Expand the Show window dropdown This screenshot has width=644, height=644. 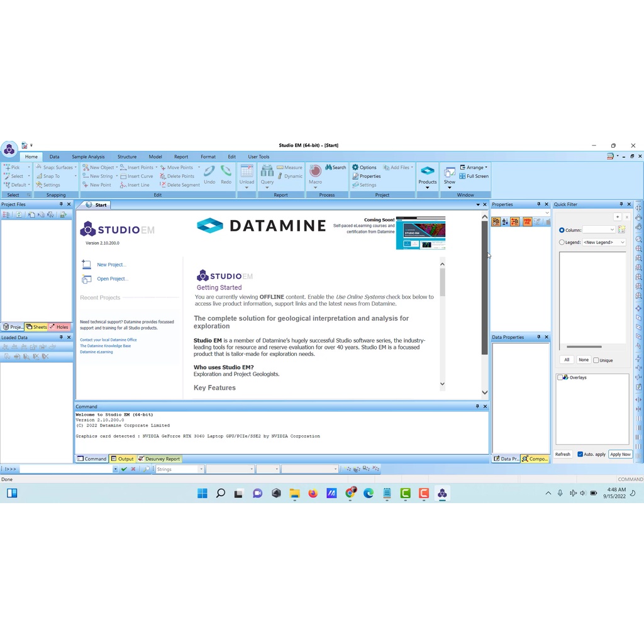click(449, 187)
